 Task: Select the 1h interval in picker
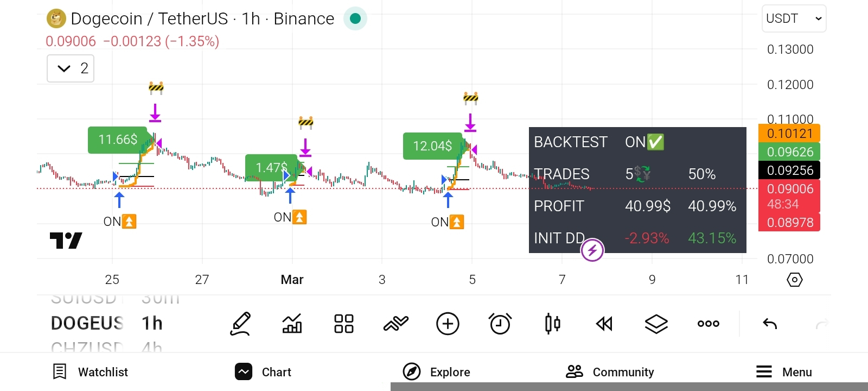(152, 323)
